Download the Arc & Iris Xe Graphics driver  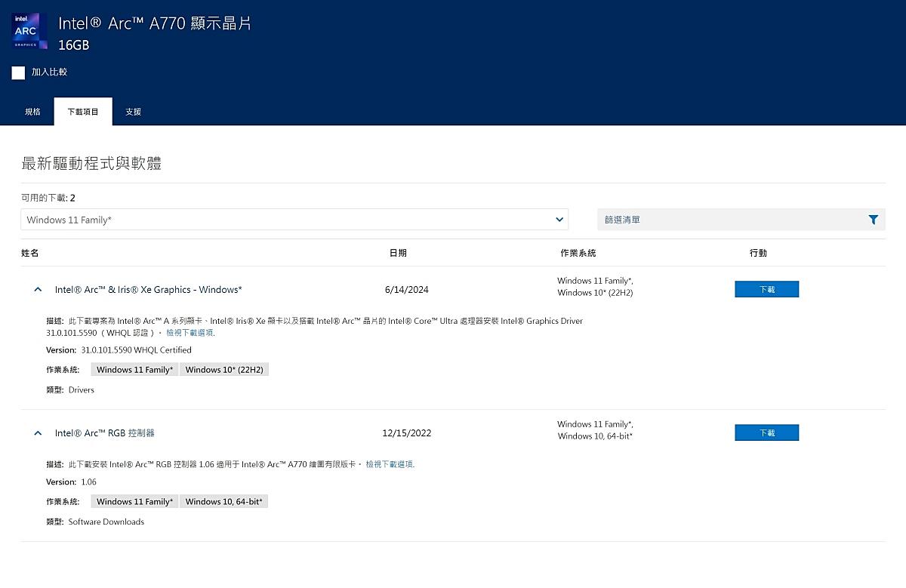(x=766, y=289)
